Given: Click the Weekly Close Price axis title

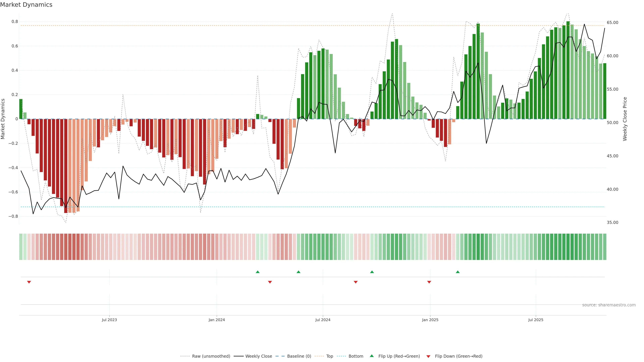Looking at the screenshot, I should (x=625, y=119).
